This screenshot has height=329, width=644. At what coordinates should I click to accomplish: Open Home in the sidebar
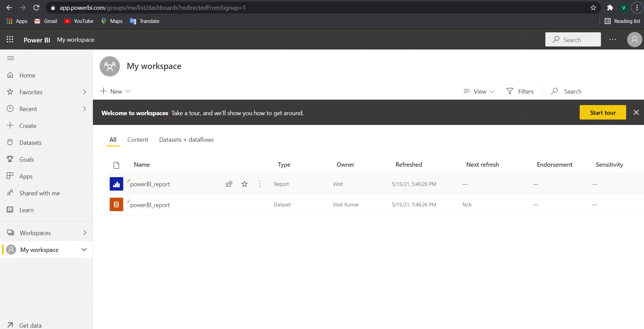coord(27,75)
